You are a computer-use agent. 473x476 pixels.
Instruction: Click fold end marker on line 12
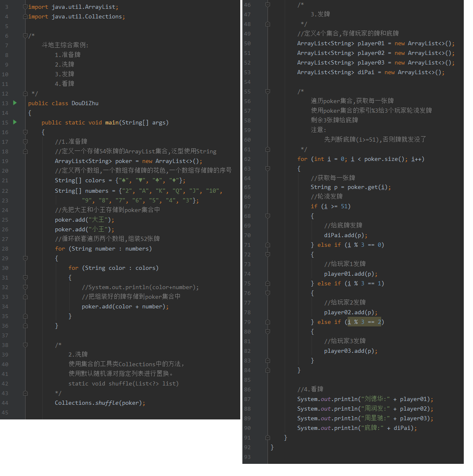pos(25,93)
